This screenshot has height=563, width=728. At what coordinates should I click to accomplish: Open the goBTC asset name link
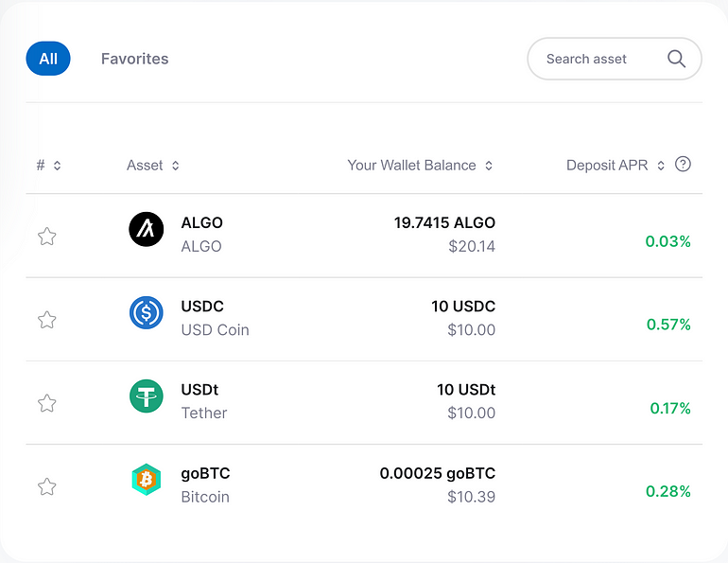pos(206,473)
